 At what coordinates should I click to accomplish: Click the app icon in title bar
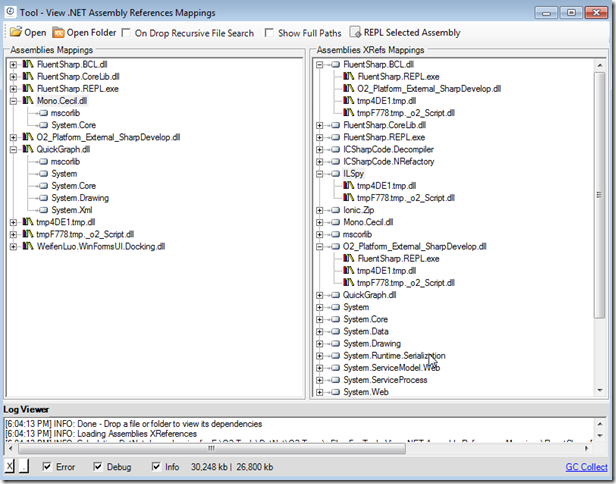[11, 12]
